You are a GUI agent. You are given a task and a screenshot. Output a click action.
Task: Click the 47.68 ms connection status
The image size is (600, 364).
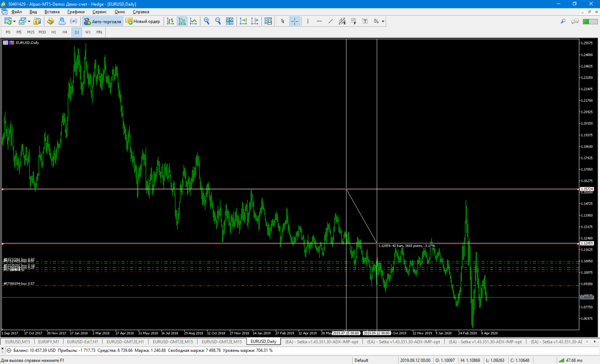coord(570,360)
